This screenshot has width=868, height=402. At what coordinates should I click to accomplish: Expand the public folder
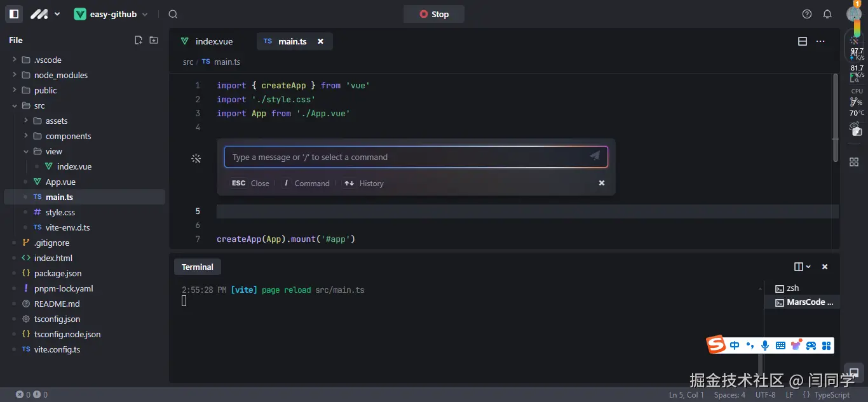pos(85,90)
